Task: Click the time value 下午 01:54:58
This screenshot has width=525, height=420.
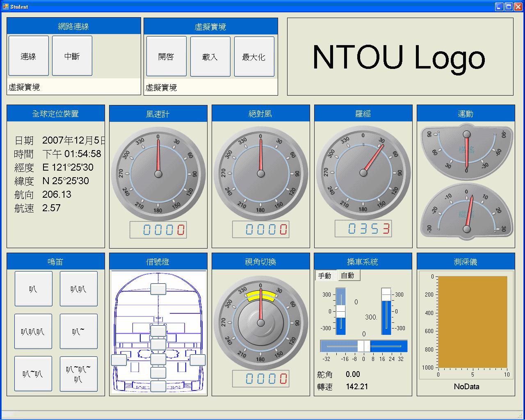Action: (72, 154)
